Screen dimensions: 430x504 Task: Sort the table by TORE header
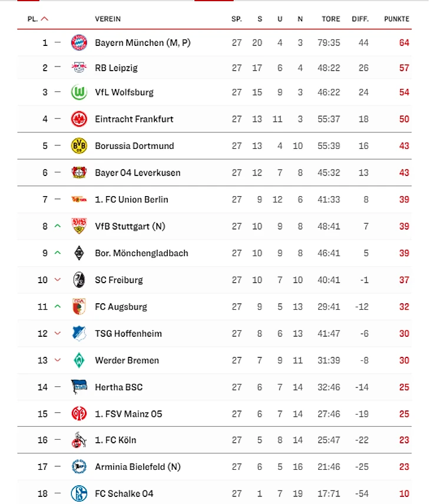coord(331,19)
